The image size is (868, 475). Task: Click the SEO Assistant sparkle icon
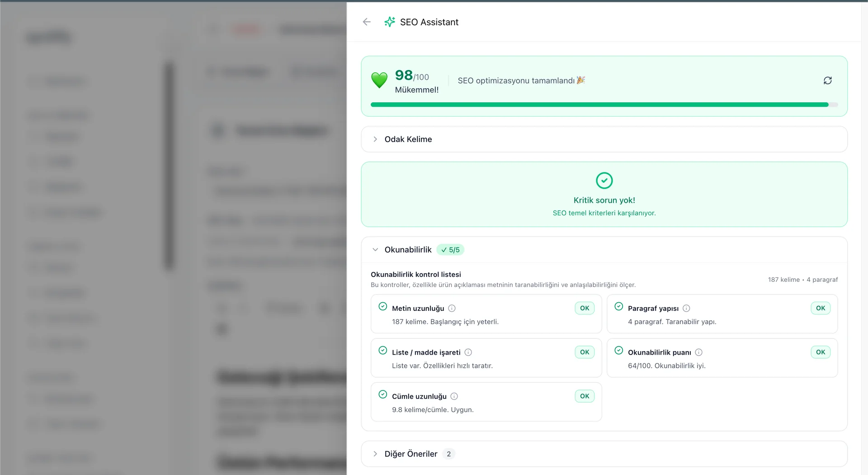coord(389,22)
